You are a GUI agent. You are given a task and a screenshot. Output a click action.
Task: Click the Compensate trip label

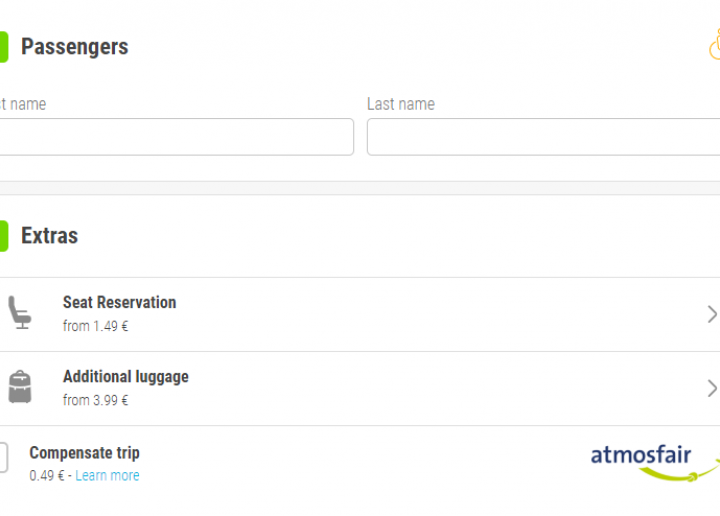pos(84,453)
